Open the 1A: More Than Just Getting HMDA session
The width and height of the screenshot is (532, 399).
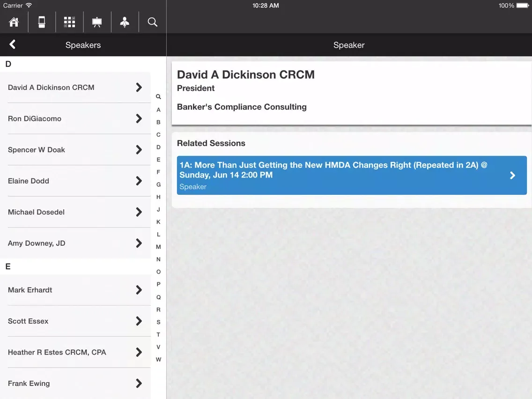click(x=352, y=176)
